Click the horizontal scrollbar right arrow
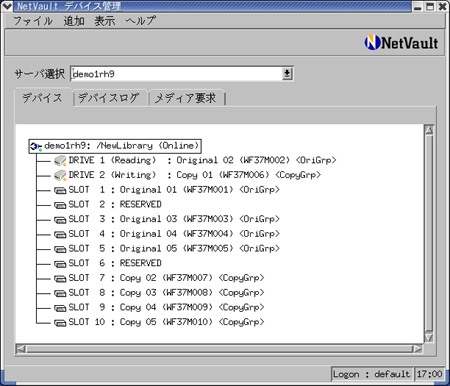The height and width of the screenshot is (386, 450). (x=418, y=349)
